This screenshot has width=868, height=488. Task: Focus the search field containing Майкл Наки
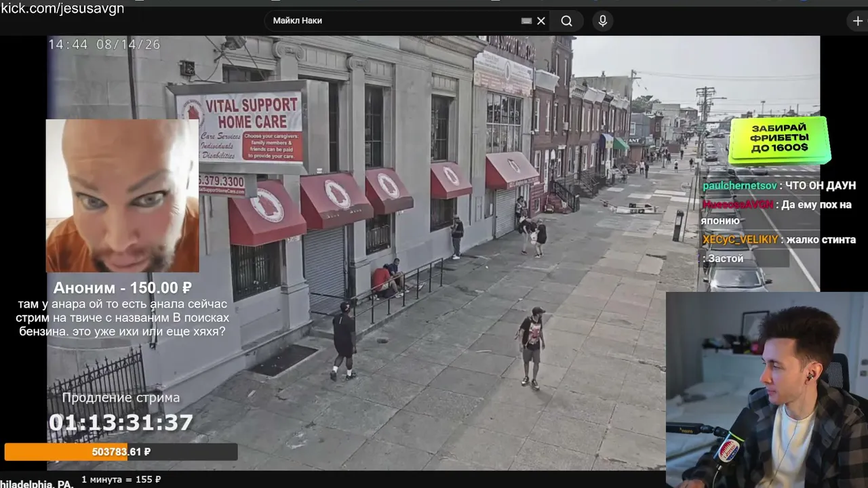tap(407, 21)
